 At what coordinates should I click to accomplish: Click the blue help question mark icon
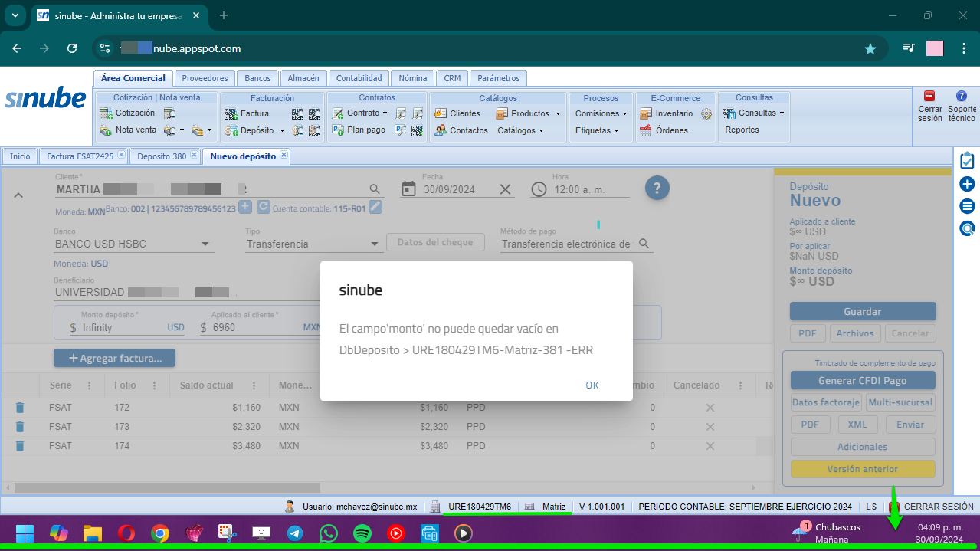click(657, 189)
